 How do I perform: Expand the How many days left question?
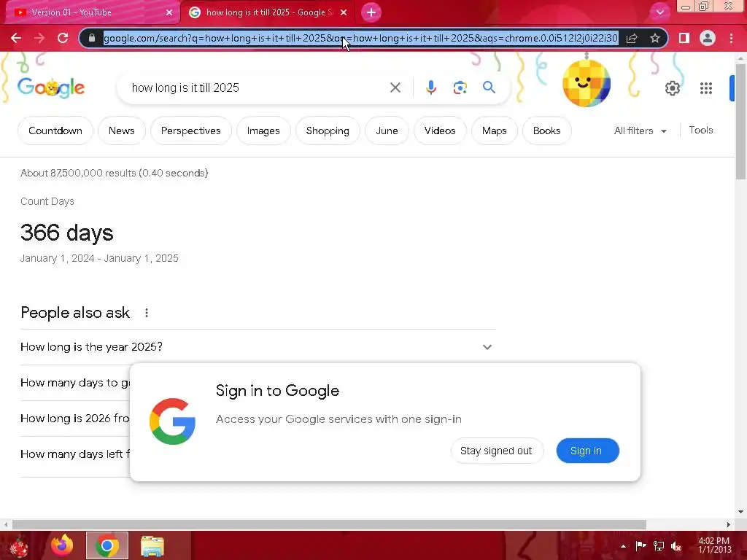(x=75, y=454)
